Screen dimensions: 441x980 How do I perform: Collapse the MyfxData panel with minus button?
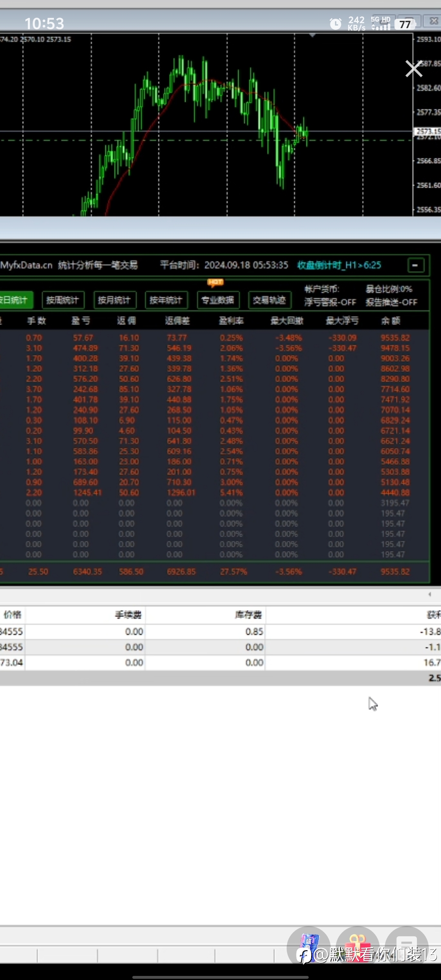coord(416,265)
